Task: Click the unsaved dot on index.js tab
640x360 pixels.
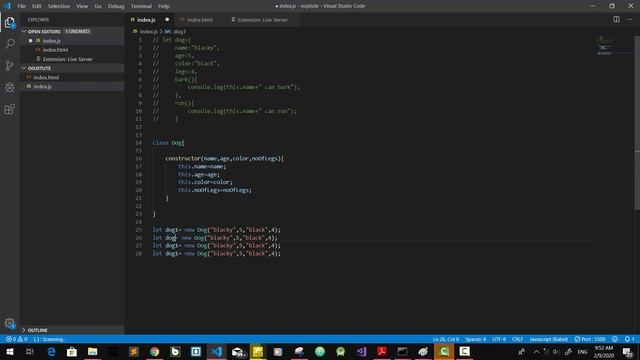Action: point(167,20)
